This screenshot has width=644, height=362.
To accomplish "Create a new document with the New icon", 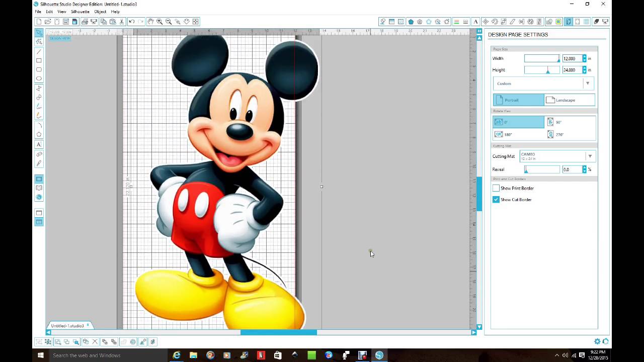I will [39, 22].
